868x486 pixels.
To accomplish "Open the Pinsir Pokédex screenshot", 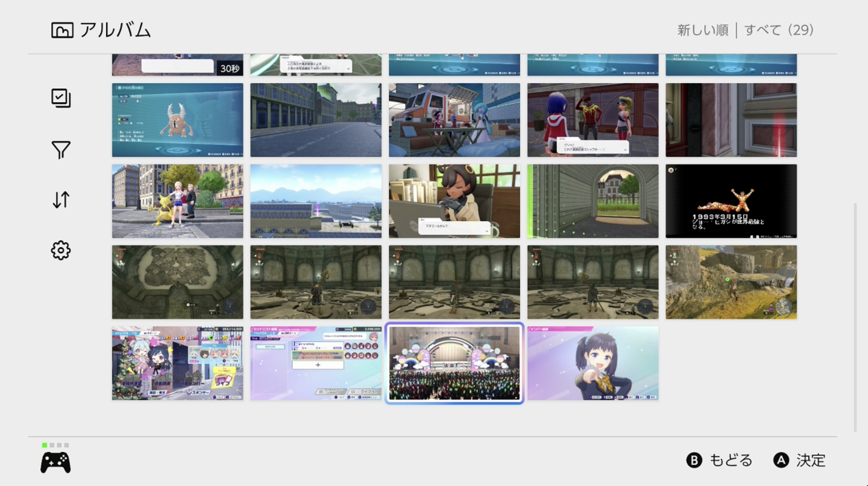I will point(178,120).
